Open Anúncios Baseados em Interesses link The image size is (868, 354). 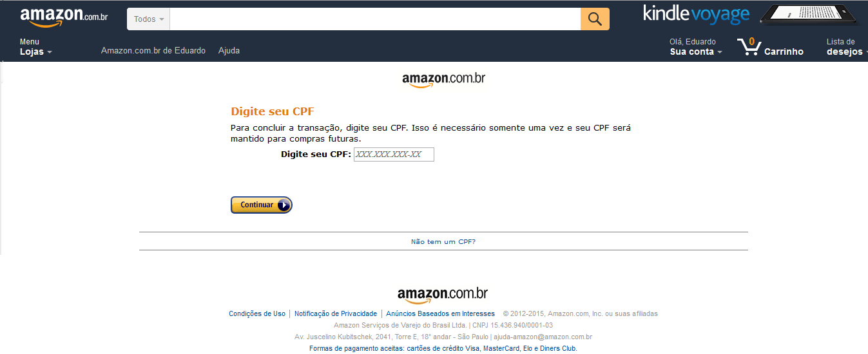[441, 313]
